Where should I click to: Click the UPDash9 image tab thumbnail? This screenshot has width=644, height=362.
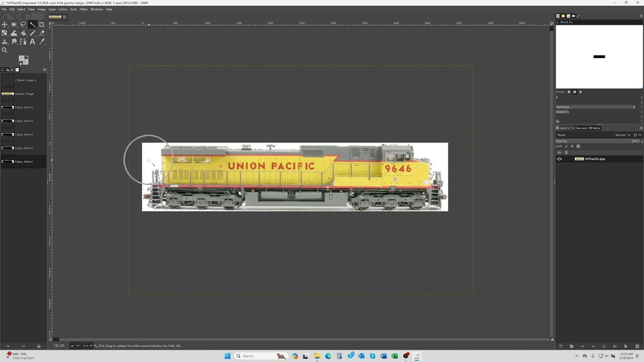[55, 17]
